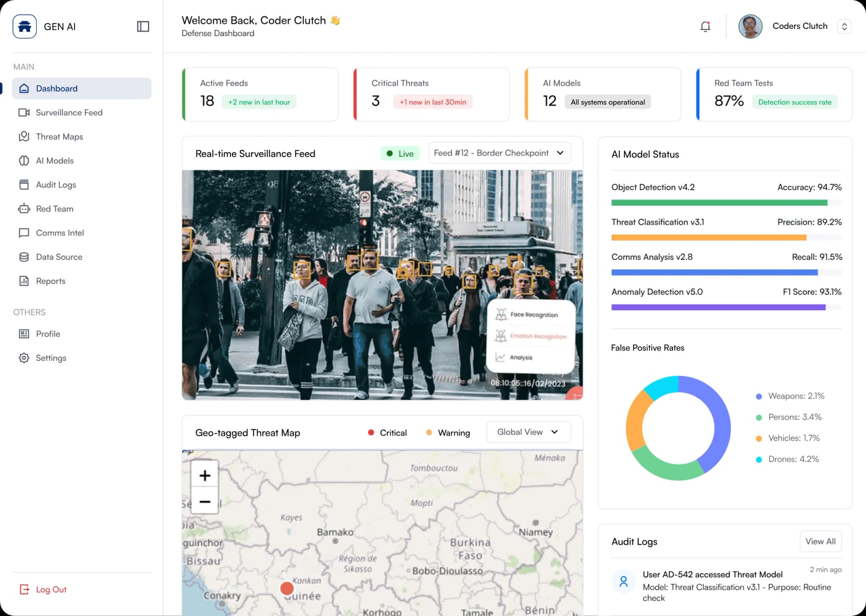The height and width of the screenshot is (616, 866).
Task: Click the red critical marker near Kankan
Action: pos(287,588)
